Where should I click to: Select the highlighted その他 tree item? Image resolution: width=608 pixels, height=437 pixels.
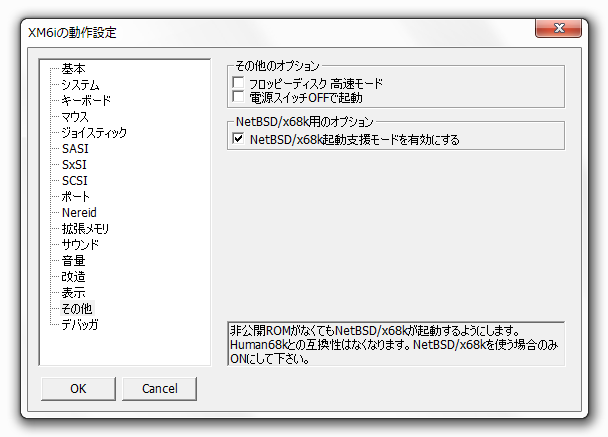point(77,308)
